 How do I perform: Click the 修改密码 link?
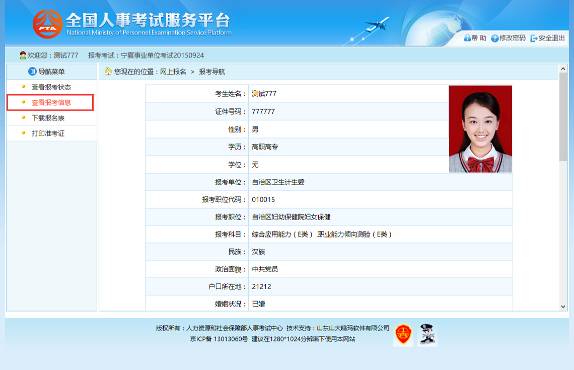point(512,38)
